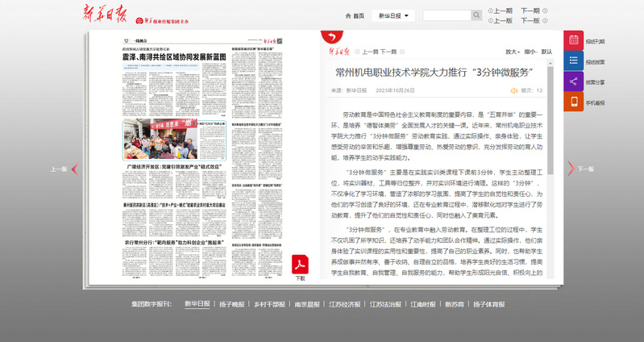644x342 pixels.
Task: Click 放大 to enlarge article text
Action: 511,51
